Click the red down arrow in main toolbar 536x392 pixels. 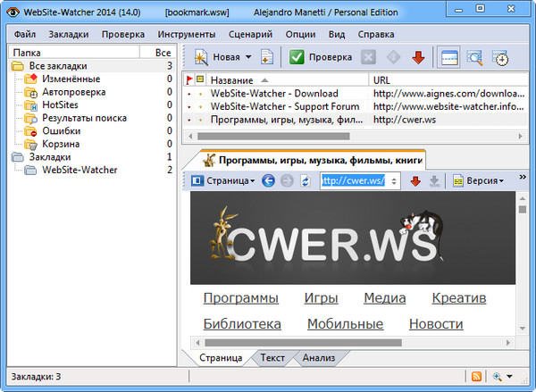(x=418, y=58)
